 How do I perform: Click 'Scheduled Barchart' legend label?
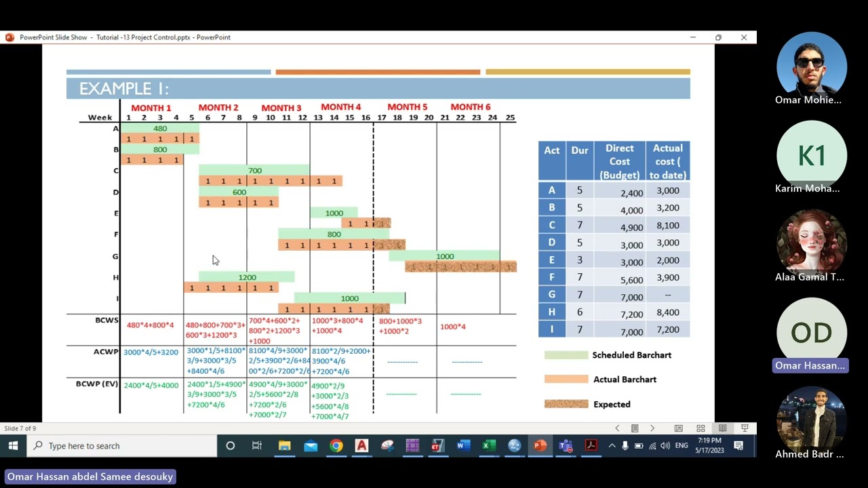pyautogui.click(x=631, y=354)
